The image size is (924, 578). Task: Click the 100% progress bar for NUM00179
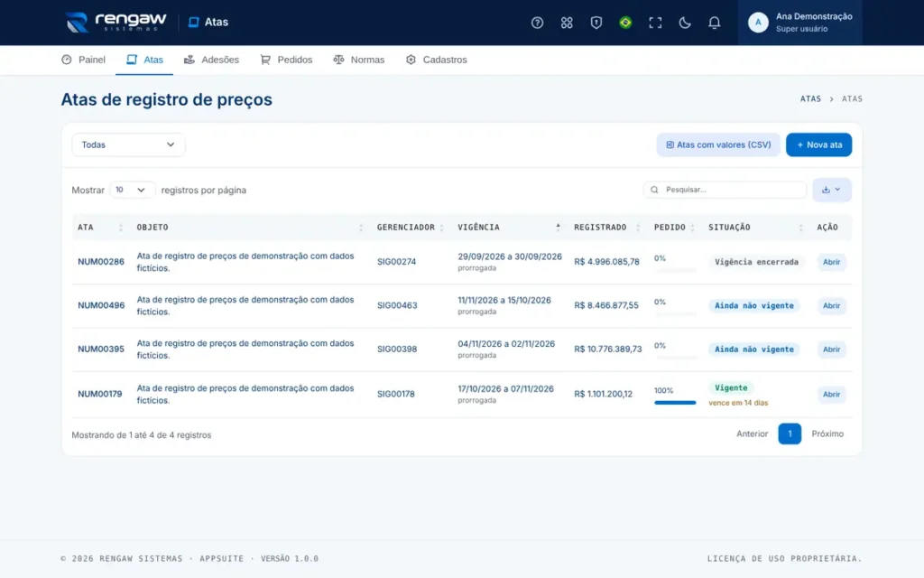click(x=675, y=403)
